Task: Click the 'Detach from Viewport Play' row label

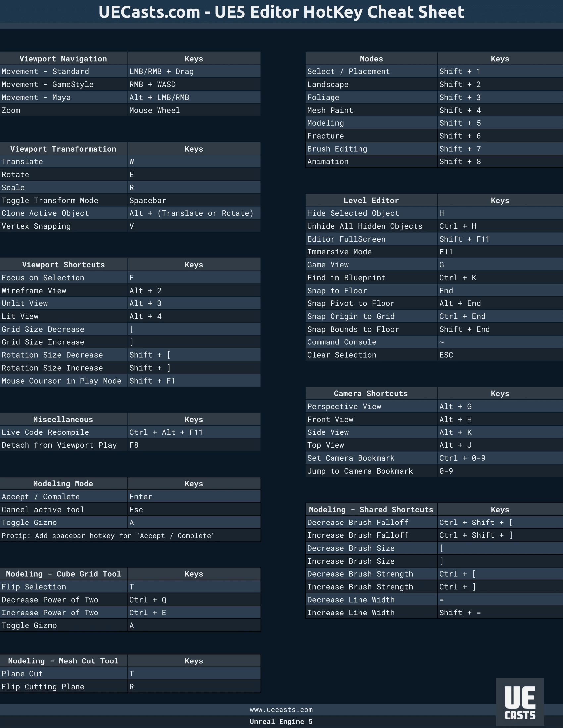Action: pyautogui.click(x=63, y=445)
